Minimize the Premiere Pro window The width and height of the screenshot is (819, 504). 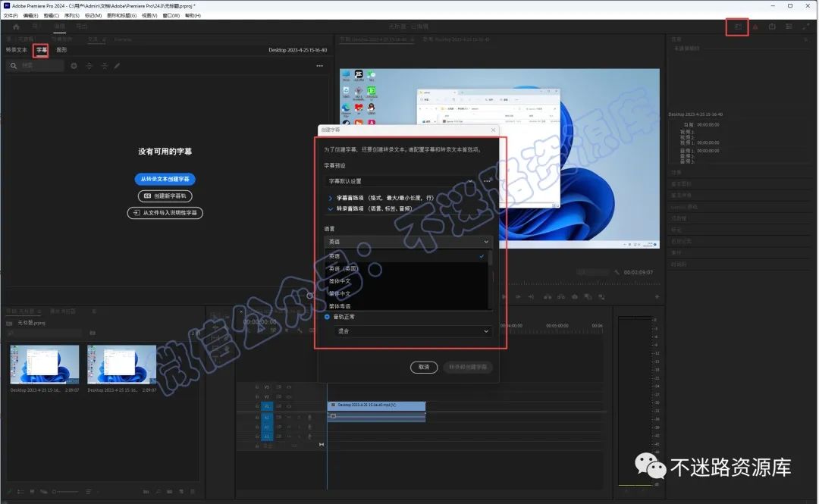pos(773,6)
